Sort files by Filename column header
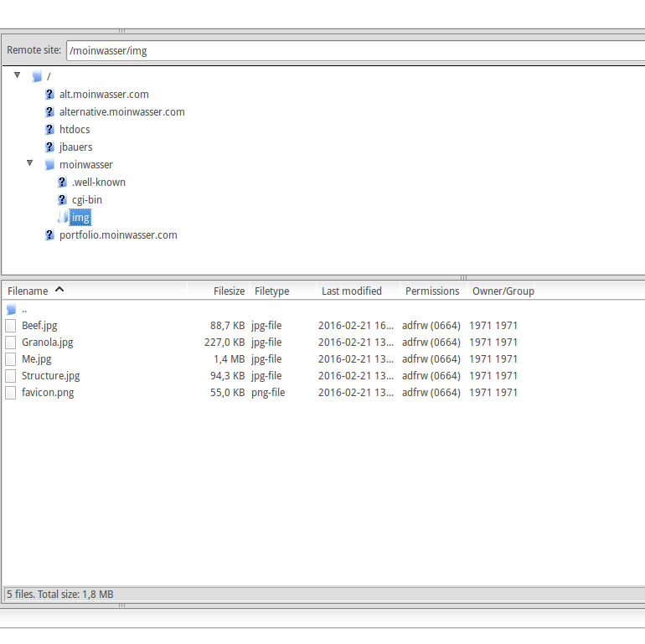645x644 pixels. tap(28, 291)
